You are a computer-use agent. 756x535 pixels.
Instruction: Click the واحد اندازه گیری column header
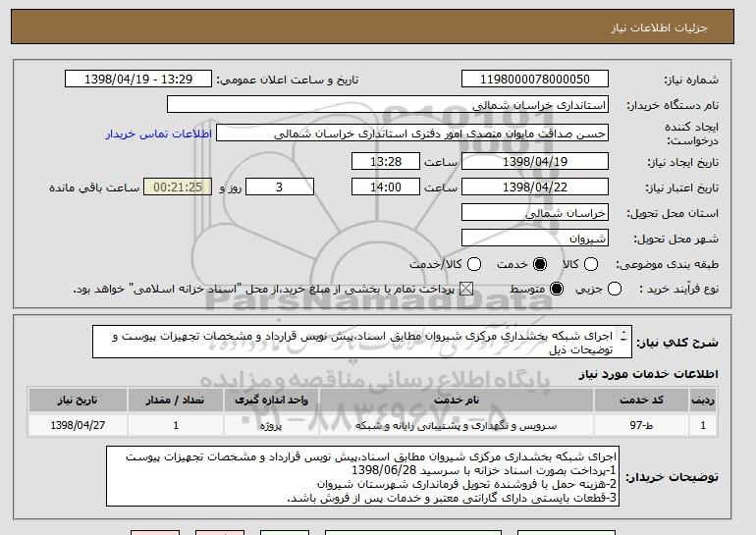(271, 401)
